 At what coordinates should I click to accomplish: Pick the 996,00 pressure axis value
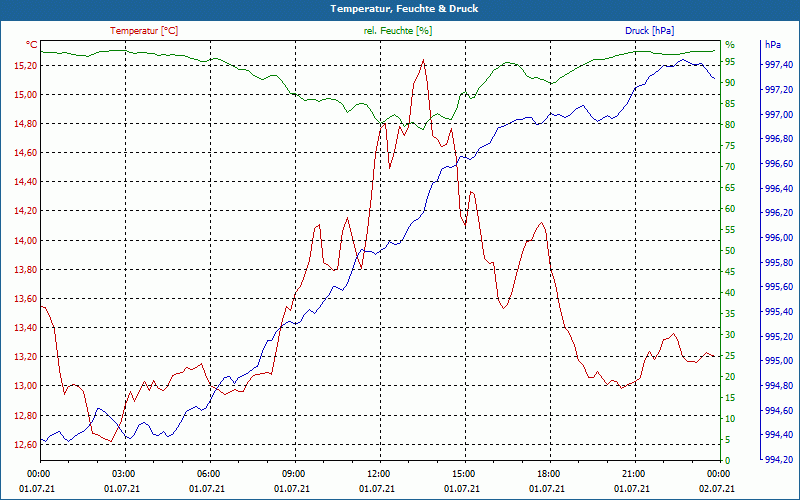click(x=780, y=238)
